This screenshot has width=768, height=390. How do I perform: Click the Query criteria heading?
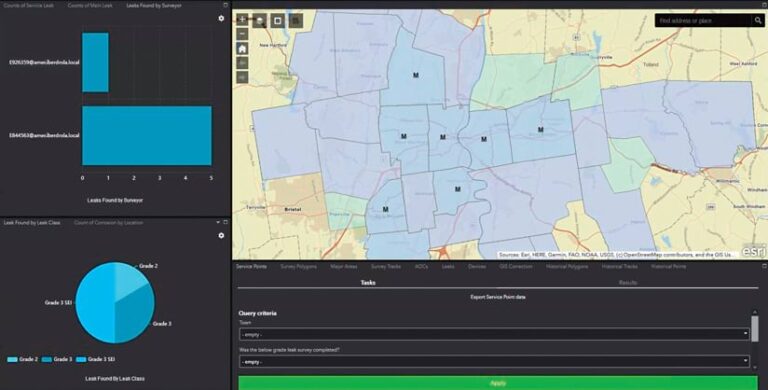click(x=257, y=313)
